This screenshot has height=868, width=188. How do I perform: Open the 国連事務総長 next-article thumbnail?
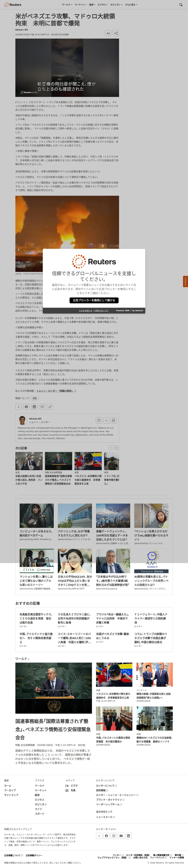[58, 461]
